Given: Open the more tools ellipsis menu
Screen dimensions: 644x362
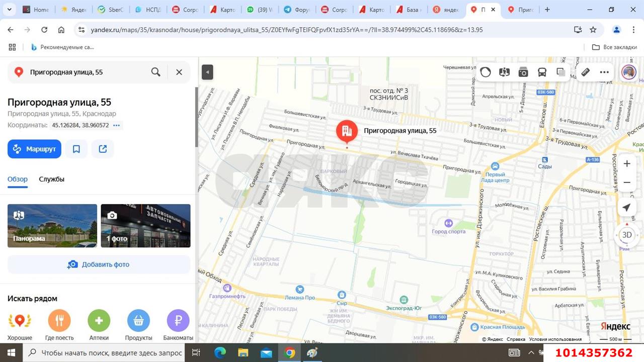Looking at the screenshot, I should (x=604, y=72).
